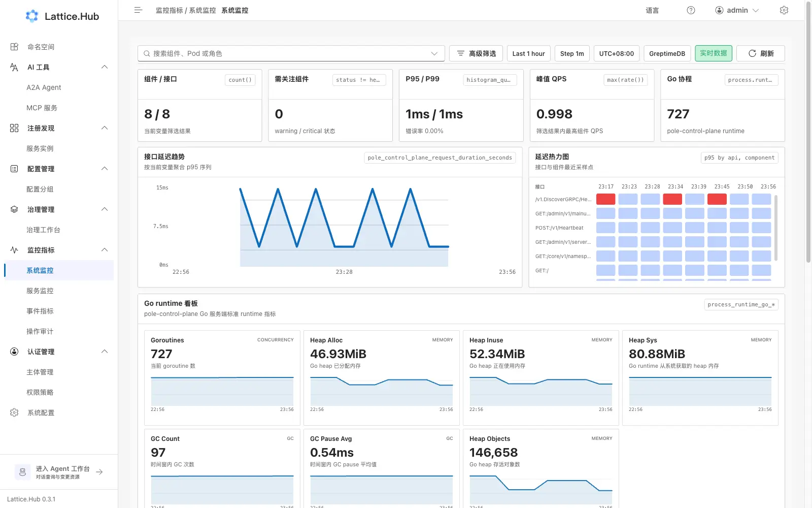
Task: Click the red heatmap cell at 23:17
Action: tap(605, 199)
